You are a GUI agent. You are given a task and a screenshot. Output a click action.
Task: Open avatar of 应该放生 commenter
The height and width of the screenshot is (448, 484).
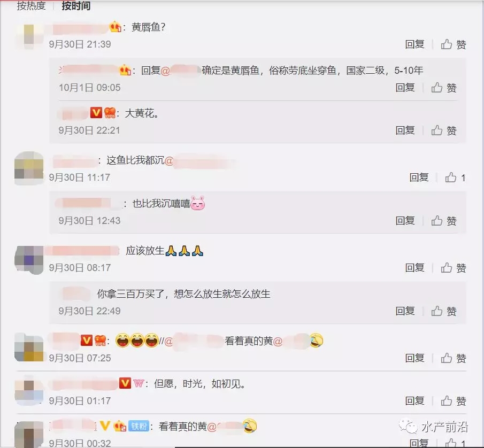pos(29,260)
